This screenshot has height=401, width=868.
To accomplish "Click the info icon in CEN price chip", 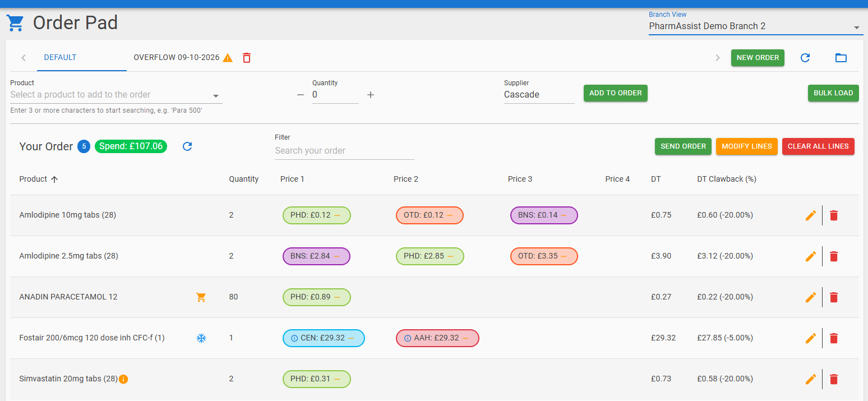I will pos(294,338).
